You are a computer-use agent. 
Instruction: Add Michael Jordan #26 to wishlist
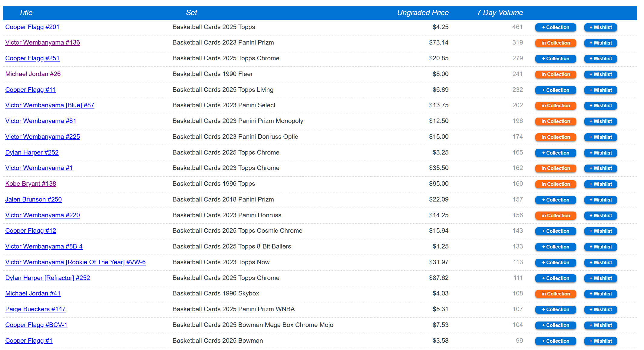(601, 75)
